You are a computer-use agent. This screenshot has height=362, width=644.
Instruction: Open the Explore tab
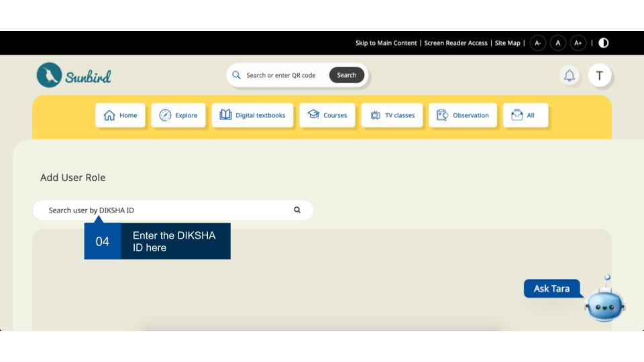[x=178, y=115]
